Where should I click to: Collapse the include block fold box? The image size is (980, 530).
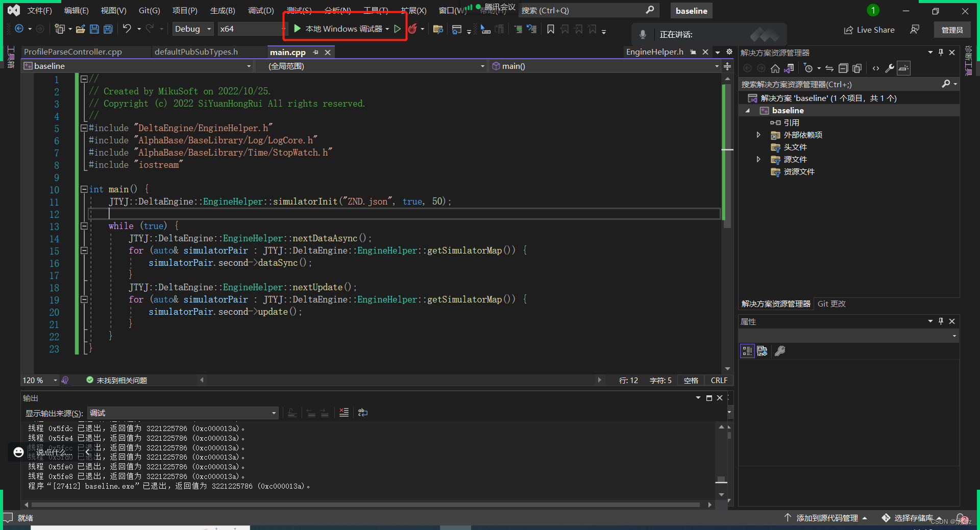(84, 128)
